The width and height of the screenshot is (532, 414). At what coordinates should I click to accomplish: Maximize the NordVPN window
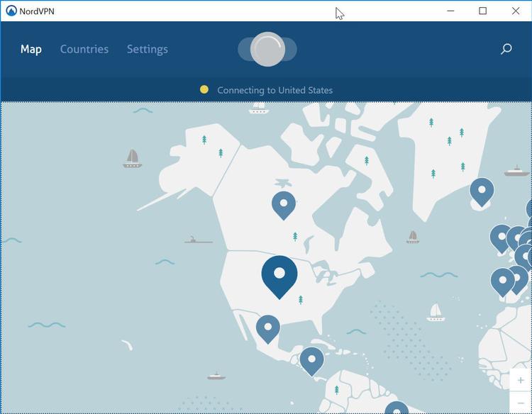[482, 11]
